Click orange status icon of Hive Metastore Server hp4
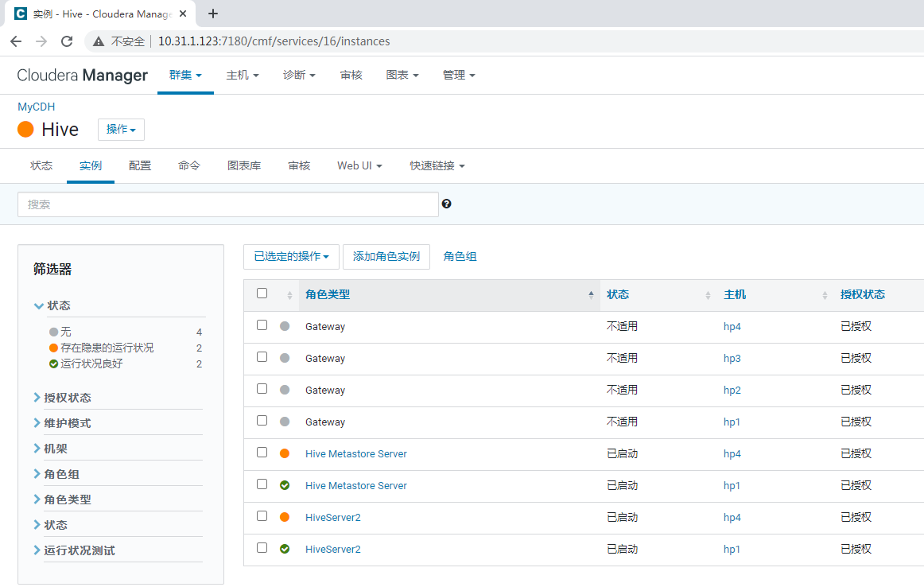Viewport: 924px width, 587px height. (x=285, y=453)
